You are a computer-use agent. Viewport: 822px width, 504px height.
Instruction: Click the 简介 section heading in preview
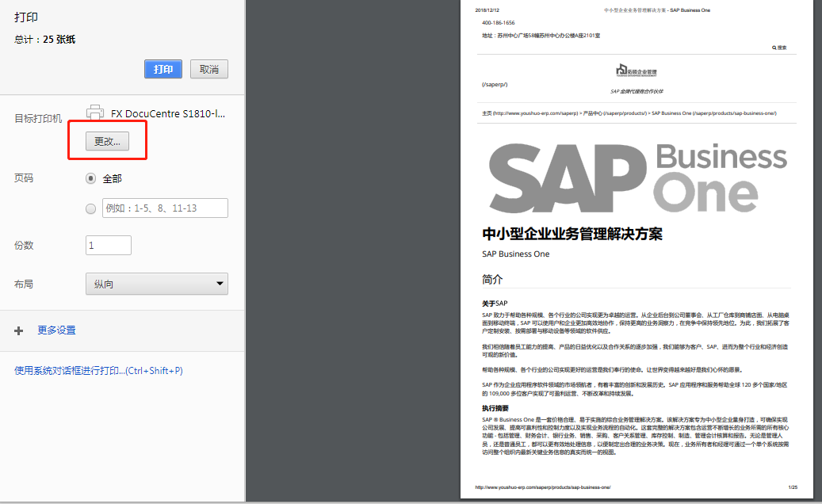tap(492, 279)
